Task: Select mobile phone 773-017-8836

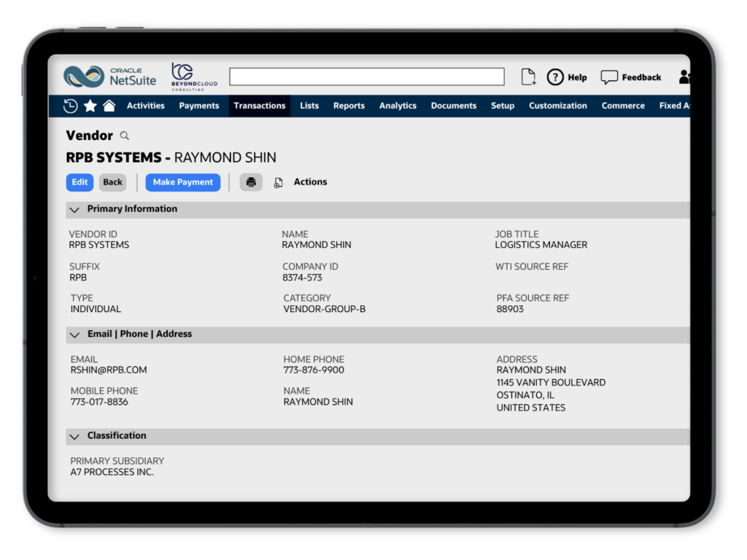Action: click(x=99, y=402)
